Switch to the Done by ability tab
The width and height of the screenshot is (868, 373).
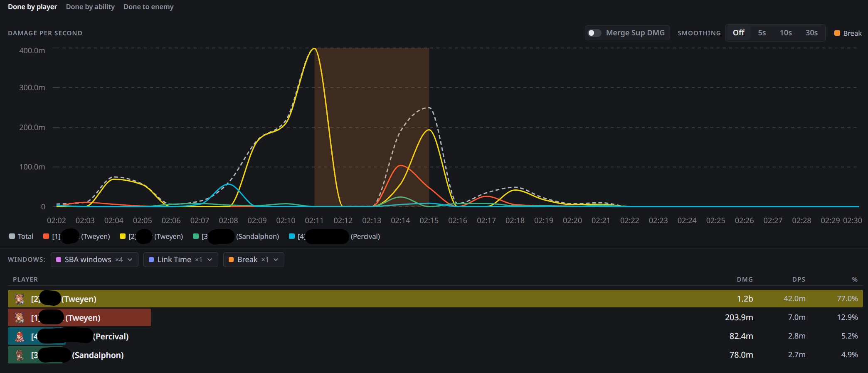[x=90, y=7]
